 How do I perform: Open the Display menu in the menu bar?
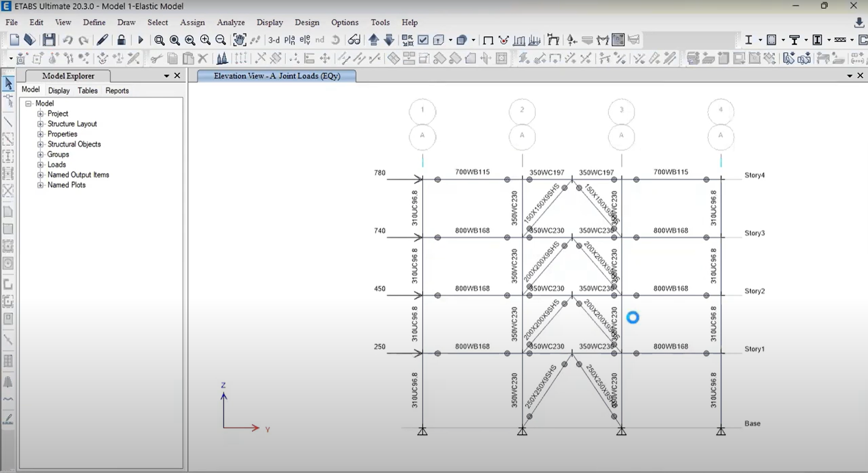[270, 22]
